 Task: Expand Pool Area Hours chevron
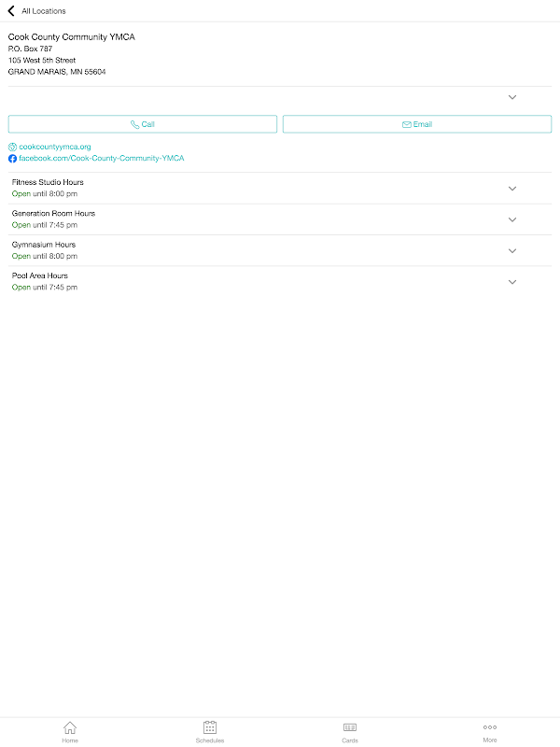(x=512, y=282)
